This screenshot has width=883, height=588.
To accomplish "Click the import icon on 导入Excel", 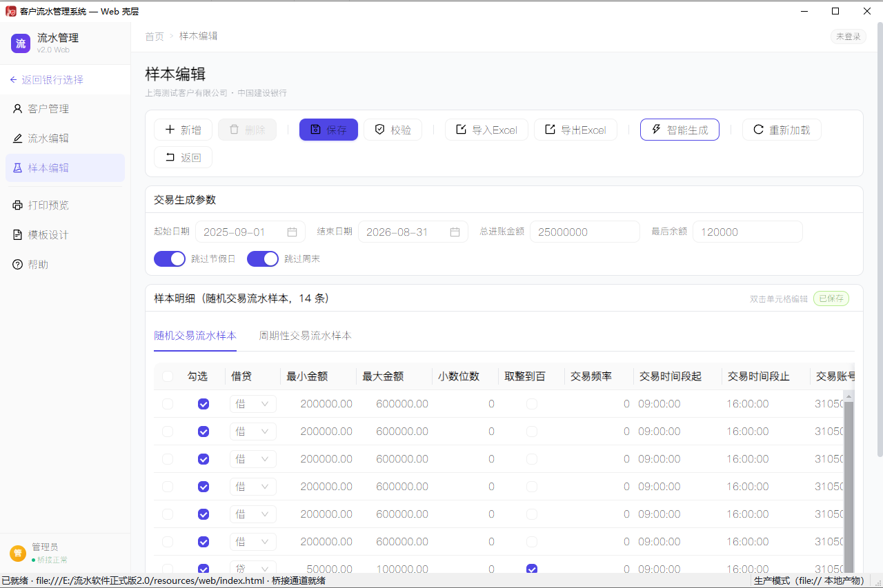I will pyautogui.click(x=461, y=130).
